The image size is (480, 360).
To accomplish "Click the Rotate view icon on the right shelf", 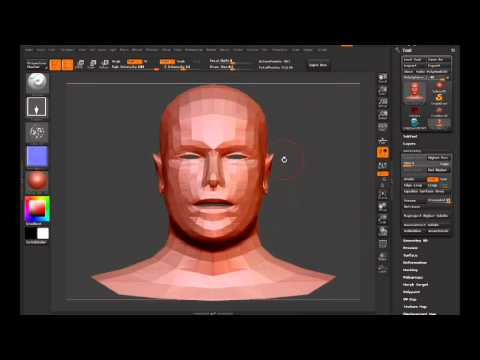I will coord(383,231).
